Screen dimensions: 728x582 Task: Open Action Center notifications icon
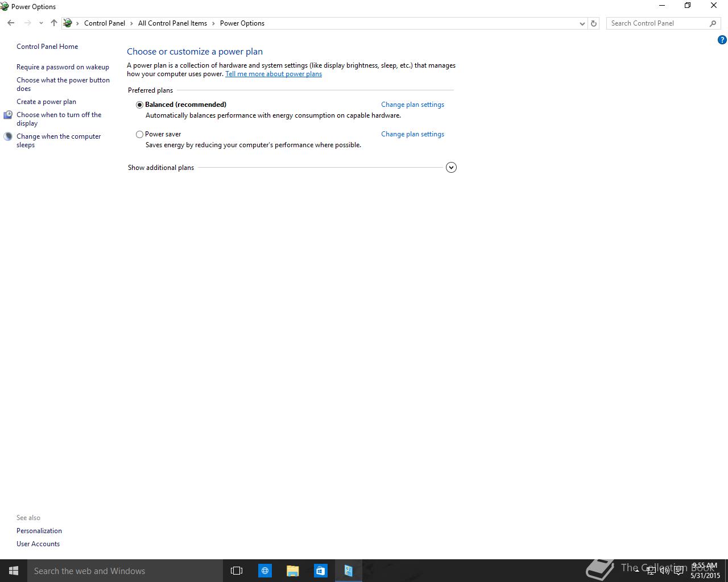point(679,571)
